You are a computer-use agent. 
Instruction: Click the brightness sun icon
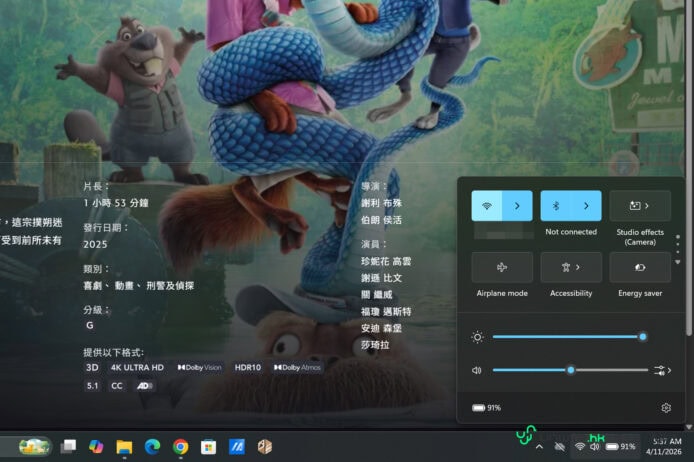coord(477,337)
